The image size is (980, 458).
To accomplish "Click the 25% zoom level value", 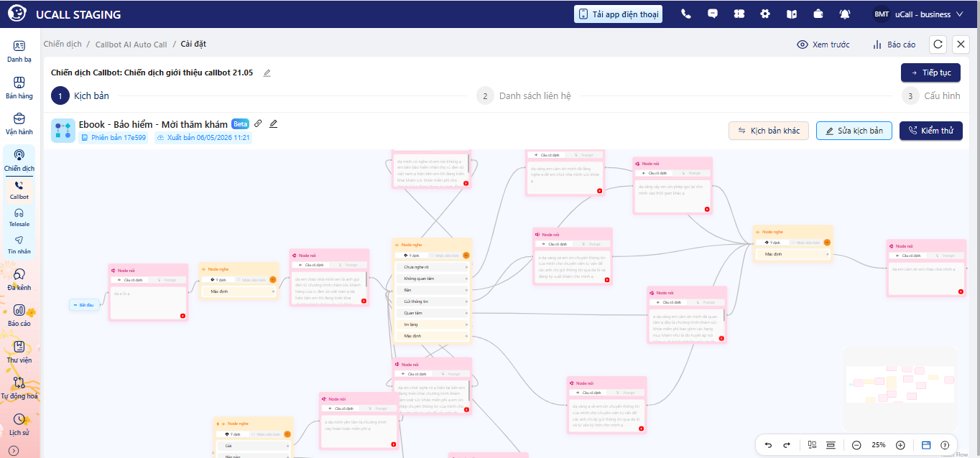I will point(878,445).
